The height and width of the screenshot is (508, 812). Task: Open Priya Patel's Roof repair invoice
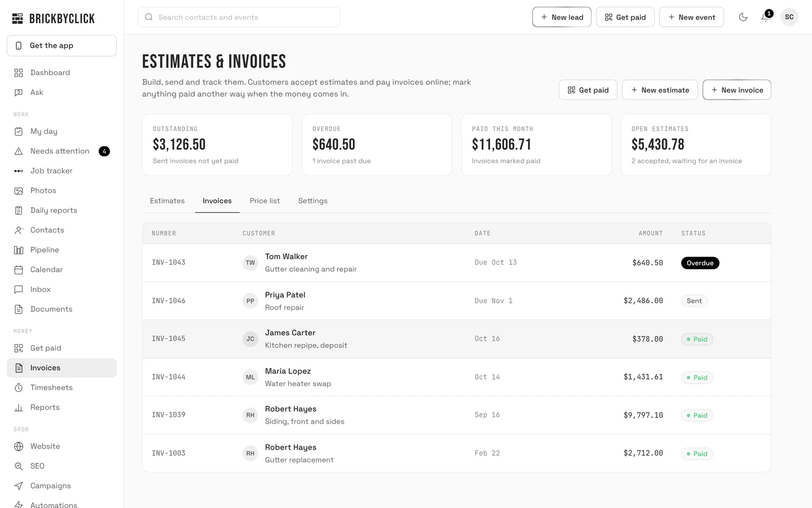(457, 301)
